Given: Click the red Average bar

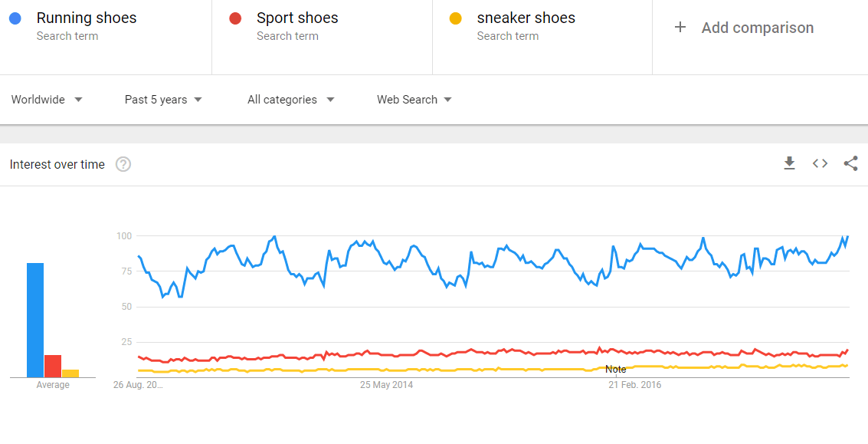Looking at the screenshot, I should point(53,367).
